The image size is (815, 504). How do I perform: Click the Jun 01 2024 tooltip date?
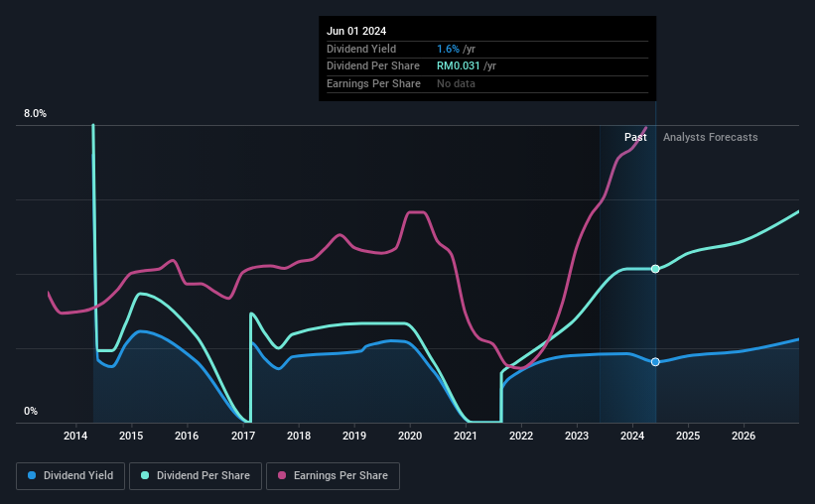click(x=356, y=31)
